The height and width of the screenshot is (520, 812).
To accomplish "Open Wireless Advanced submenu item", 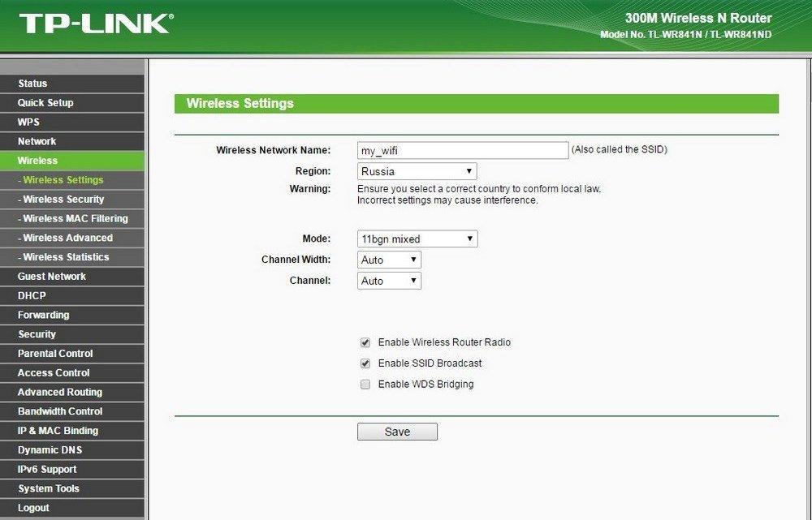I will point(72,238).
